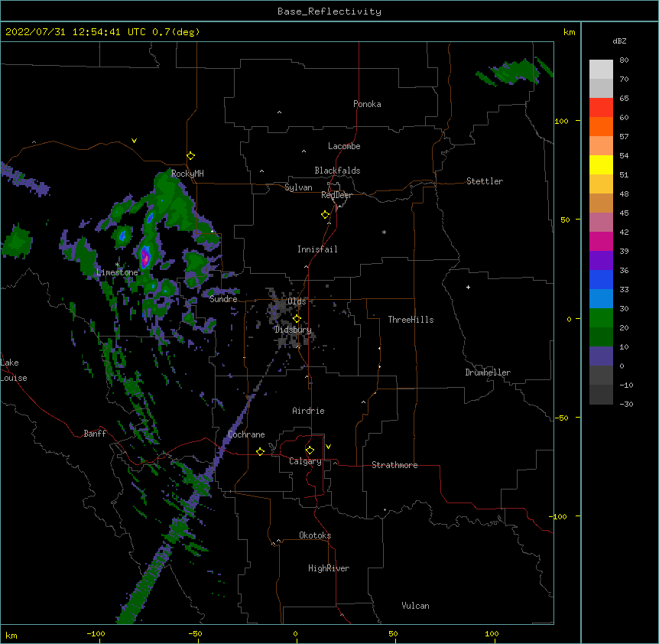Screen dimensions: 659x644
Task: Click the Innisfail label
Action: tap(317, 249)
